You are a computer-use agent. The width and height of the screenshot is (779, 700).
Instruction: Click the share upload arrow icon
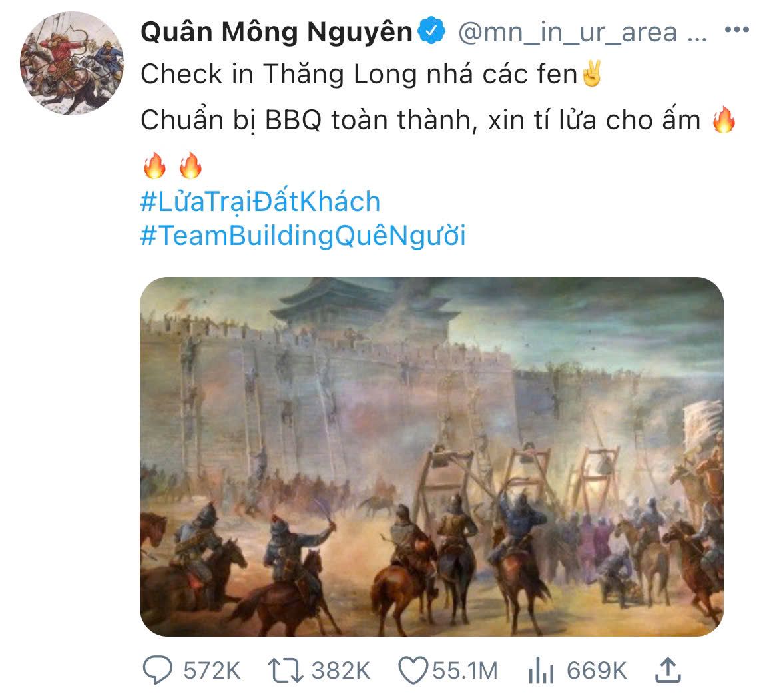click(668, 669)
